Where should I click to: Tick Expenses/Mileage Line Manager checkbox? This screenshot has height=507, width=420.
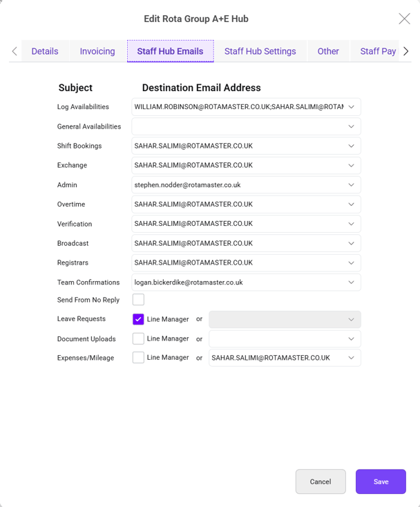click(138, 357)
